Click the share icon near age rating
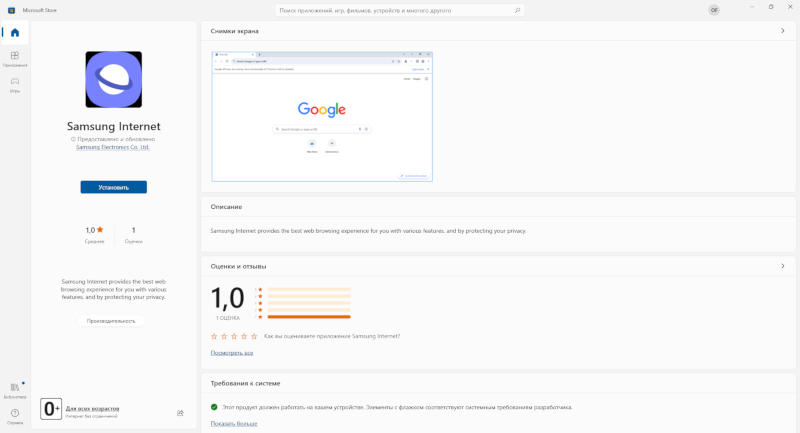Image resolution: width=800 pixels, height=433 pixels. [x=180, y=412]
